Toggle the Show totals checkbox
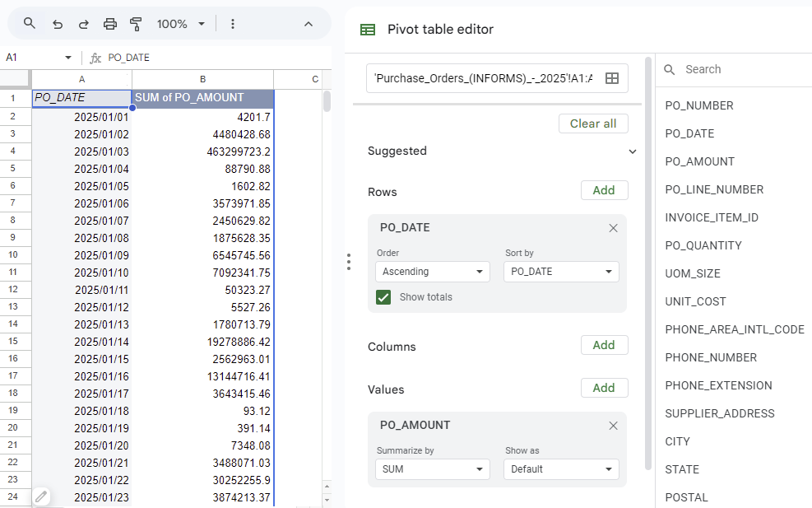The width and height of the screenshot is (812, 508). click(383, 297)
